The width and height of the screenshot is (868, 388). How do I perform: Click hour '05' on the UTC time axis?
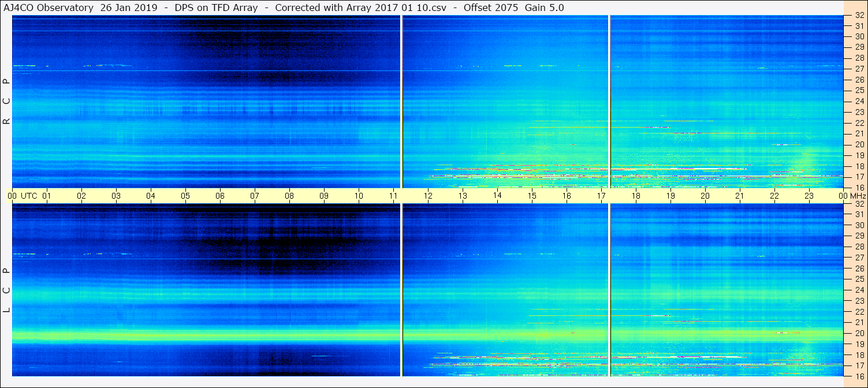(185, 196)
